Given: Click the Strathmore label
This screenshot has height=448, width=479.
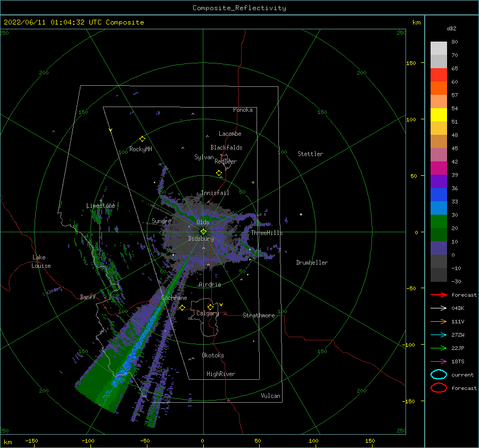Looking at the screenshot, I should pyautogui.click(x=259, y=315).
